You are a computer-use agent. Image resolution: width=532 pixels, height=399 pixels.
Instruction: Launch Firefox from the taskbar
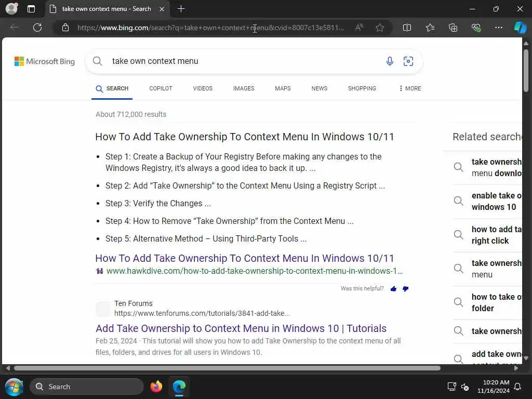(x=156, y=387)
